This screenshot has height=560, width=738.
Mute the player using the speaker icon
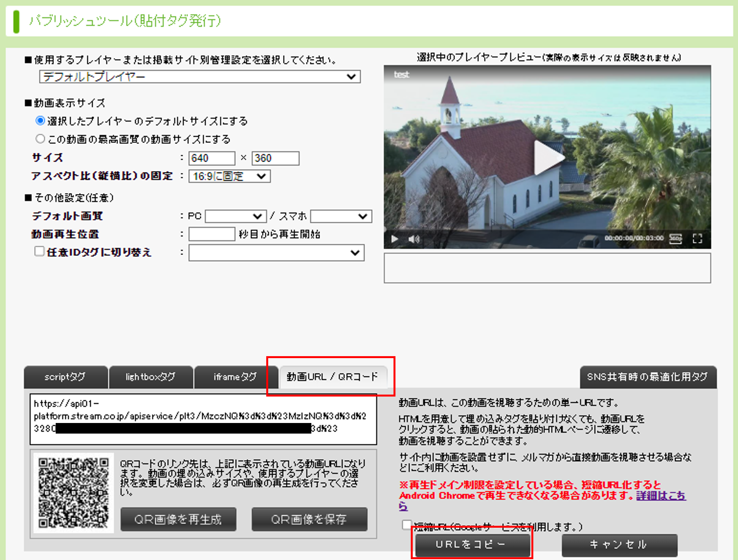pos(413,239)
